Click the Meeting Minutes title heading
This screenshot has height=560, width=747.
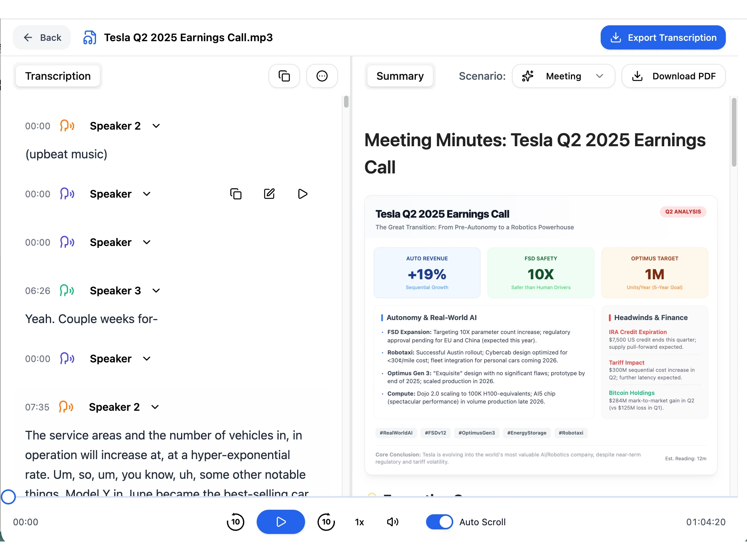click(x=535, y=153)
